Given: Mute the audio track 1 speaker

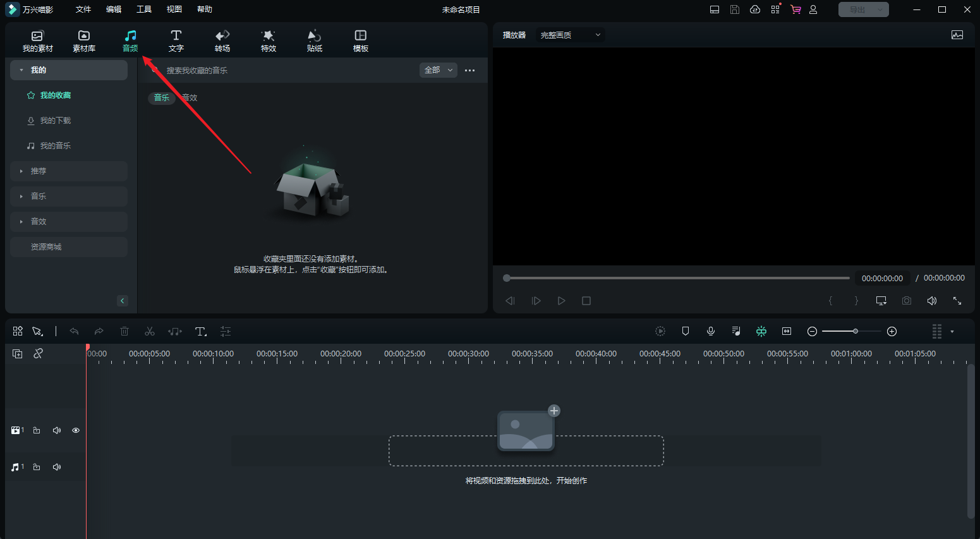Looking at the screenshot, I should coord(57,467).
